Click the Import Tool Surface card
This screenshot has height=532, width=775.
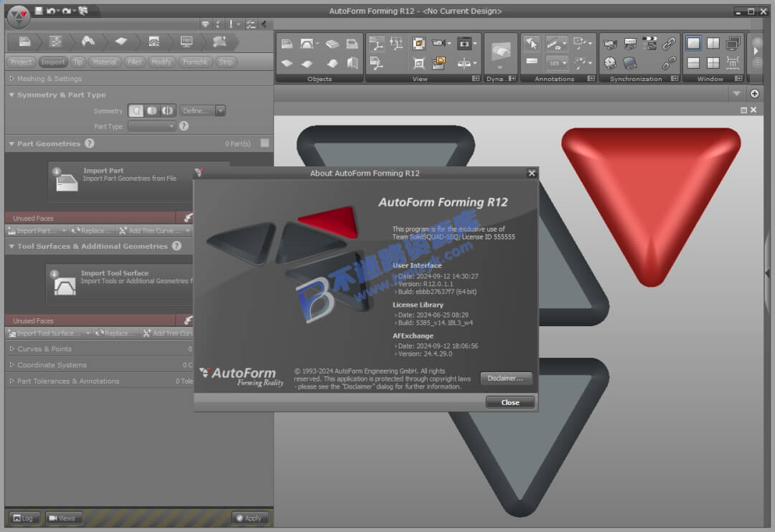120,284
